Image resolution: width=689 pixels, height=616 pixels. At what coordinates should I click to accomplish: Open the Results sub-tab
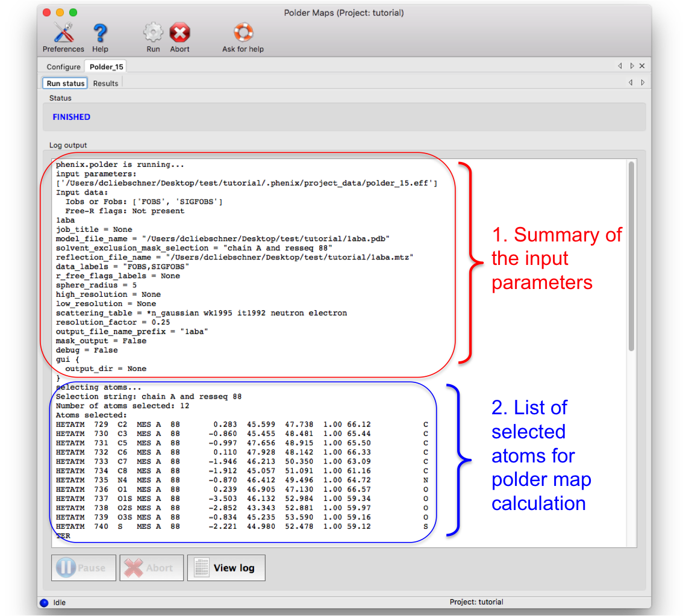coord(105,84)
